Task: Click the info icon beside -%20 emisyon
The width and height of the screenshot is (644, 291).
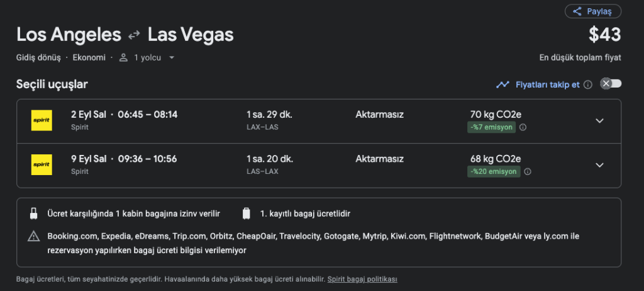Action: [528, 171]
